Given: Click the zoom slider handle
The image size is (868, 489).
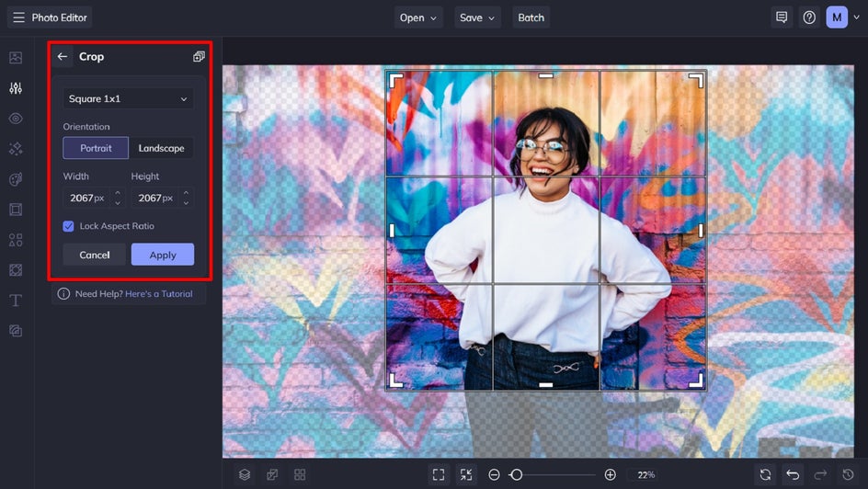Looking at the screenshot, I should click(516, 474).
